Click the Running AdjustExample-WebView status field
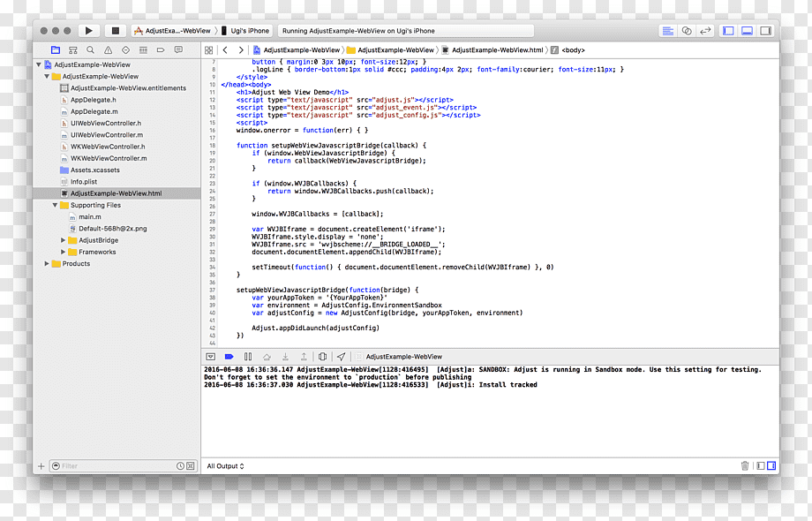This screenshot has height=521, width=812. [x=406, y=31]
